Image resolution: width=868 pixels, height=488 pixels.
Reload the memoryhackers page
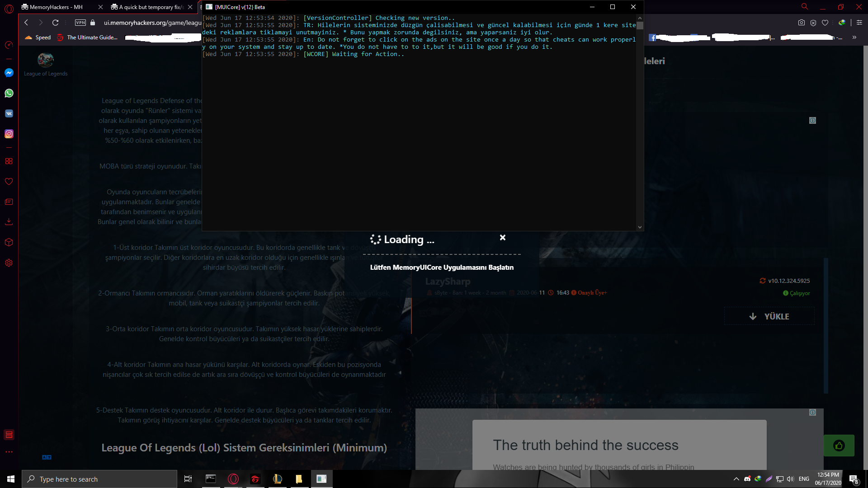(x=56, y=23)
